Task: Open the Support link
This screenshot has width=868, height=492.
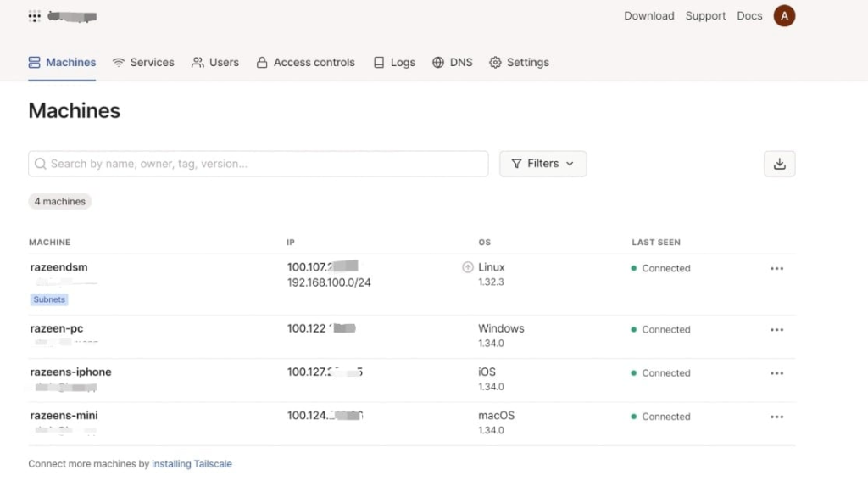Action: (x=705, y=16)
